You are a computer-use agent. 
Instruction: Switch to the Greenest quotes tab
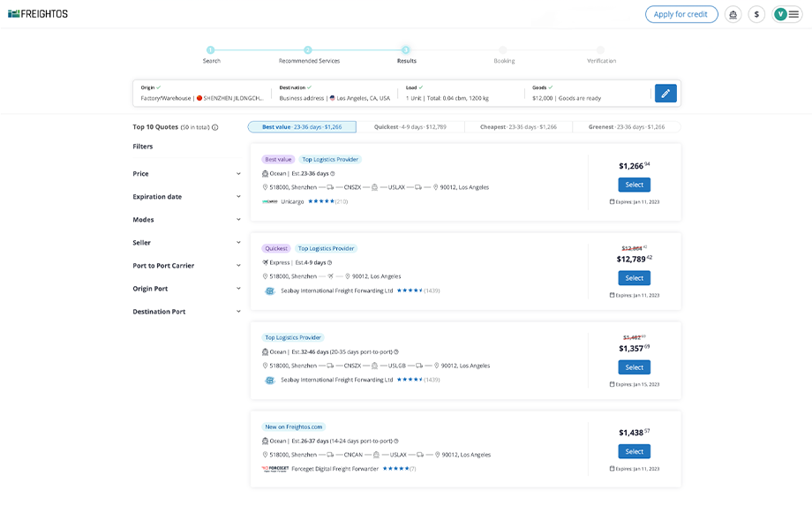(x=626, y=127)
